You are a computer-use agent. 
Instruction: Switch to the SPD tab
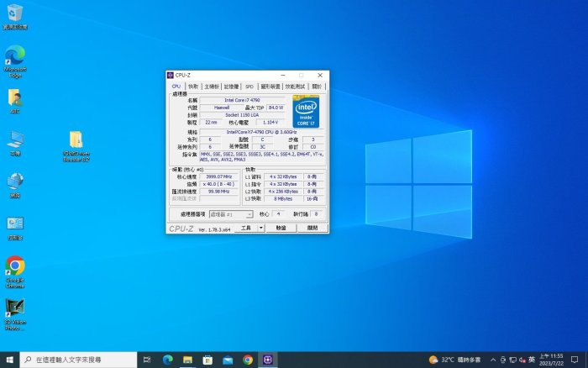(249, 87)
